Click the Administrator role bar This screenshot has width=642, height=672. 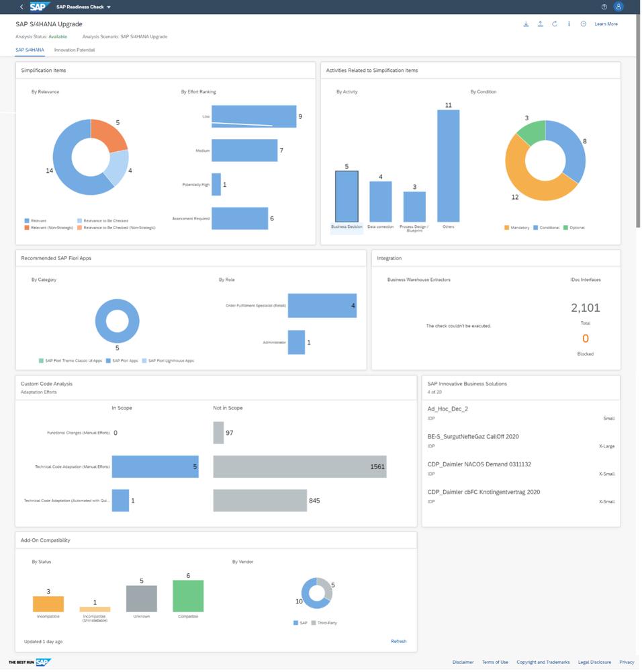[x=296, y=342]
